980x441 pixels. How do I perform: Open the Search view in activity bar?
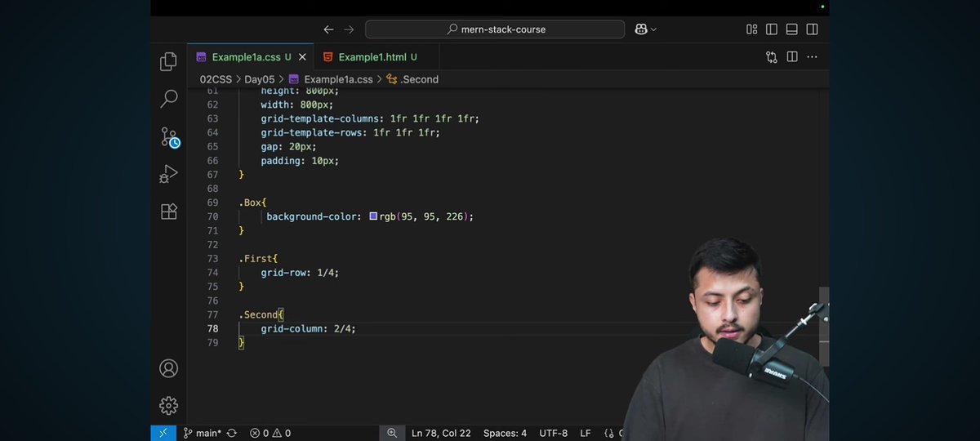coord(169,99)
